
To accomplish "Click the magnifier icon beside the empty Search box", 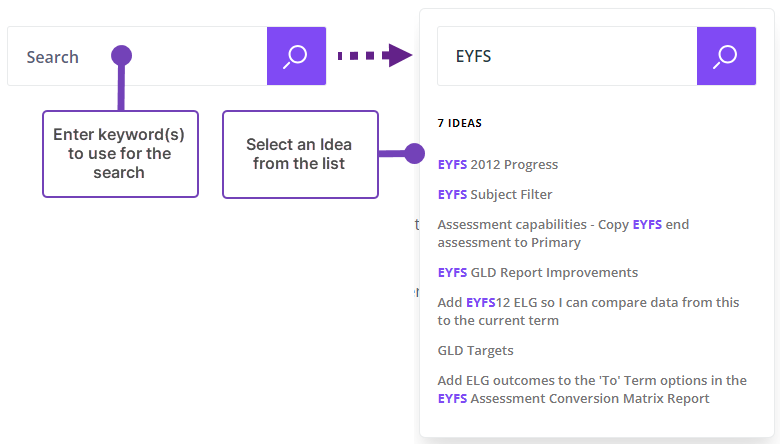I will click(x=296, y=56).
